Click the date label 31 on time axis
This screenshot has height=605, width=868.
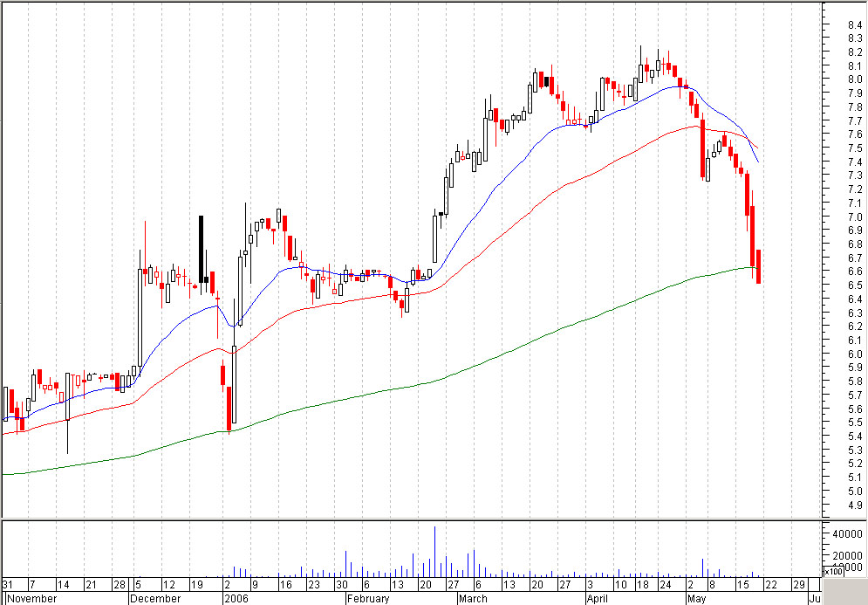(x=8, y=585)
